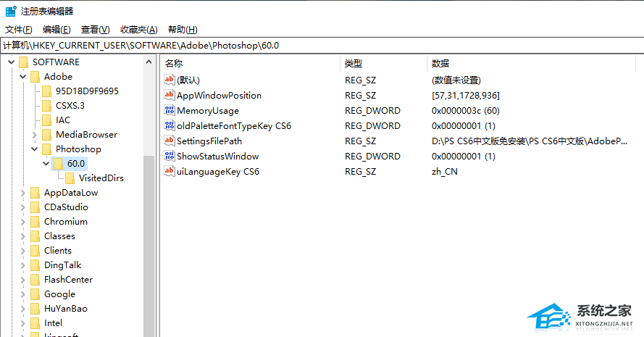Select the Intel folder icon
This screenshot has width=644, height=337.
[35, 323]
